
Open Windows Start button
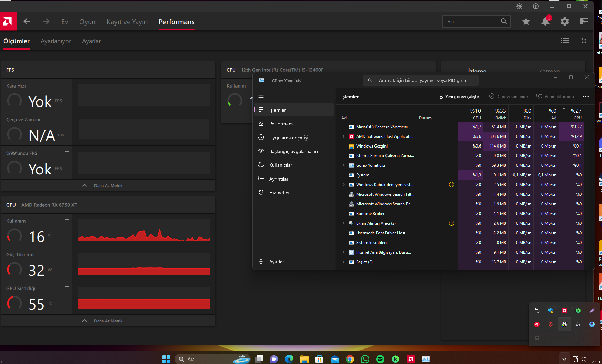click(166, 359)
